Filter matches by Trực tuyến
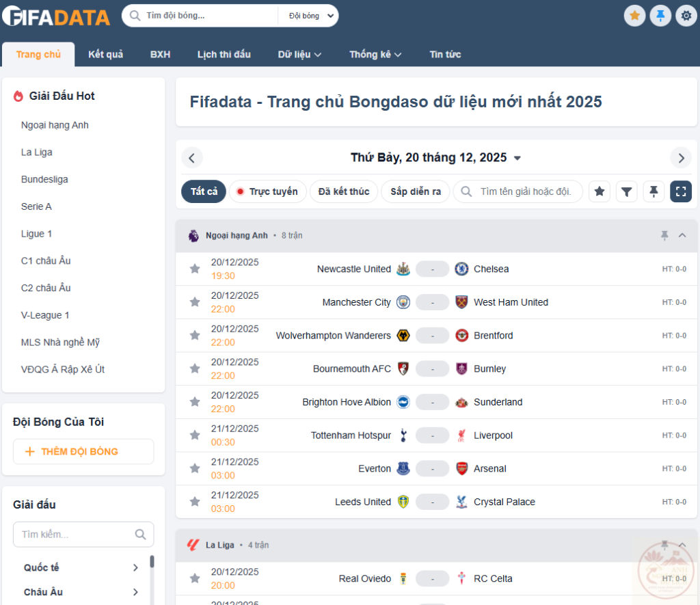Viewport: 700px width, 605px height. (x=267, y=191)
